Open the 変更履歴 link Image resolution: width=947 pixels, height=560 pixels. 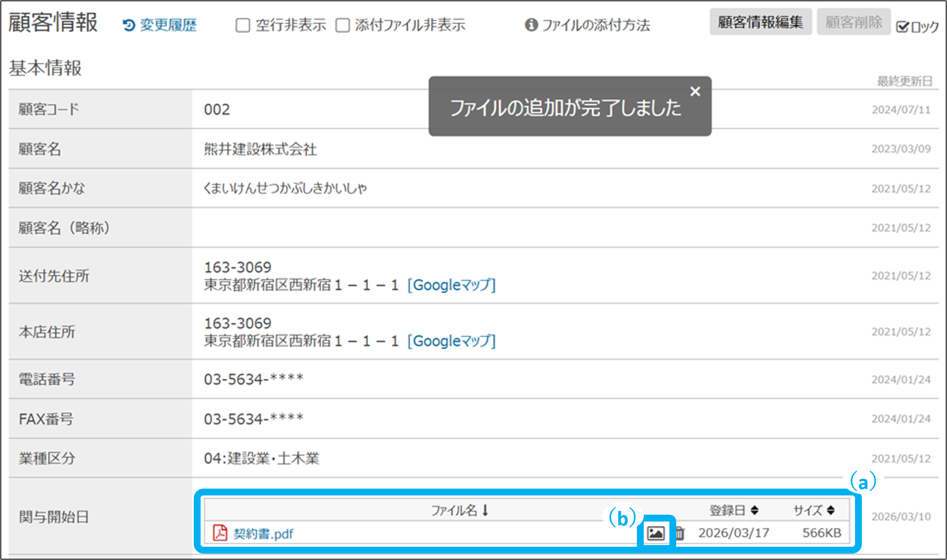[168, 25]
